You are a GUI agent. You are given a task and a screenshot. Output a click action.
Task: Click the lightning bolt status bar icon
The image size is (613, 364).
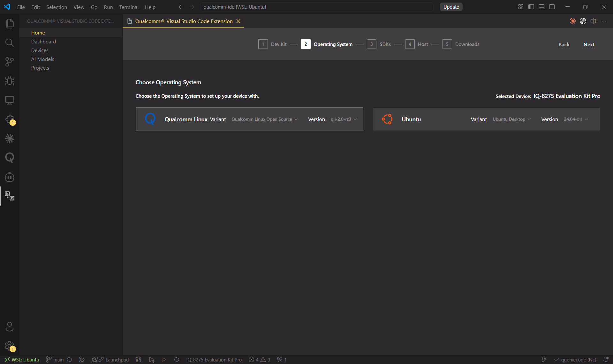point(544,360)
